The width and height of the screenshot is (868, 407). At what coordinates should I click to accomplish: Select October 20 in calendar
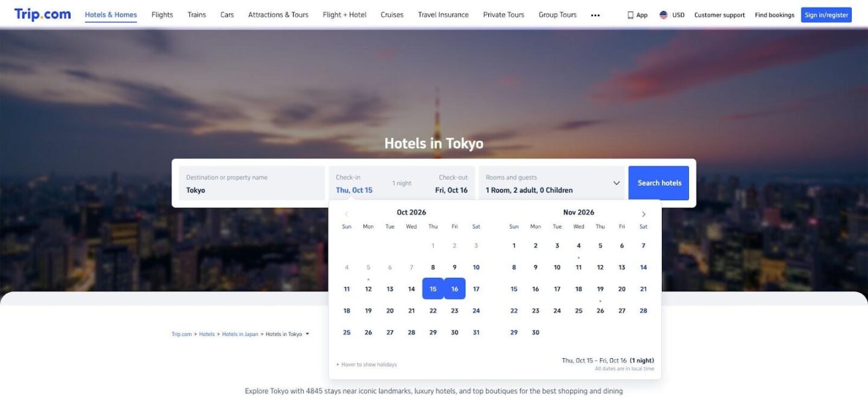coord(390,311)
